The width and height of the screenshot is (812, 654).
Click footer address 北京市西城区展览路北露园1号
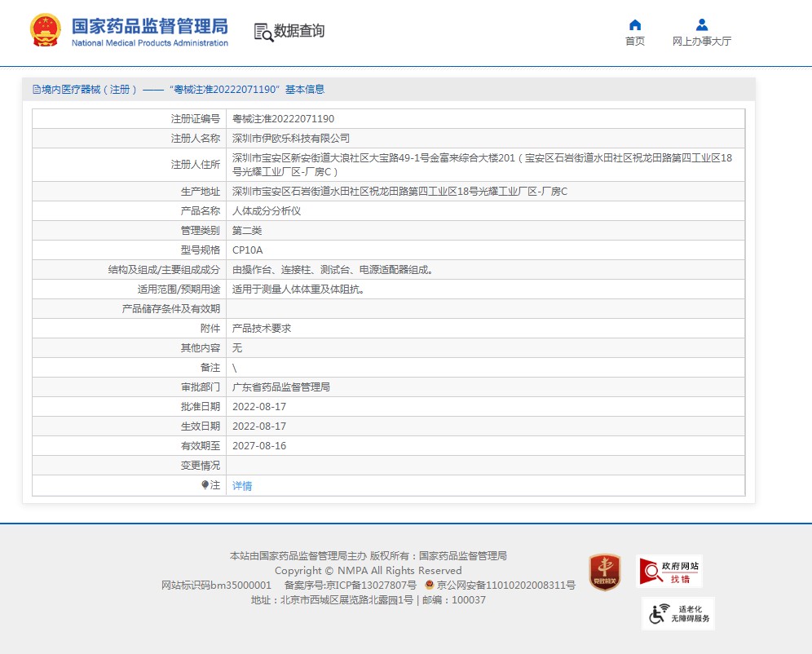pyautogui.click(x=346, y=600)
